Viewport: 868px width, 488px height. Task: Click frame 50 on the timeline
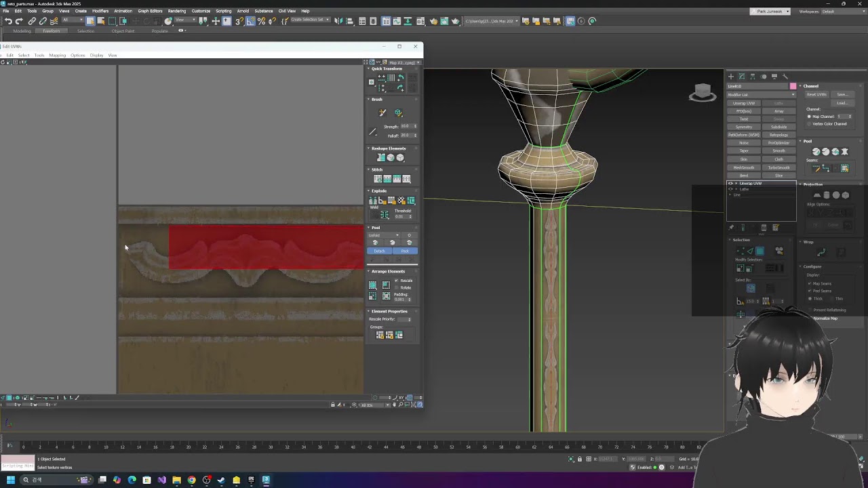point(435,447)
